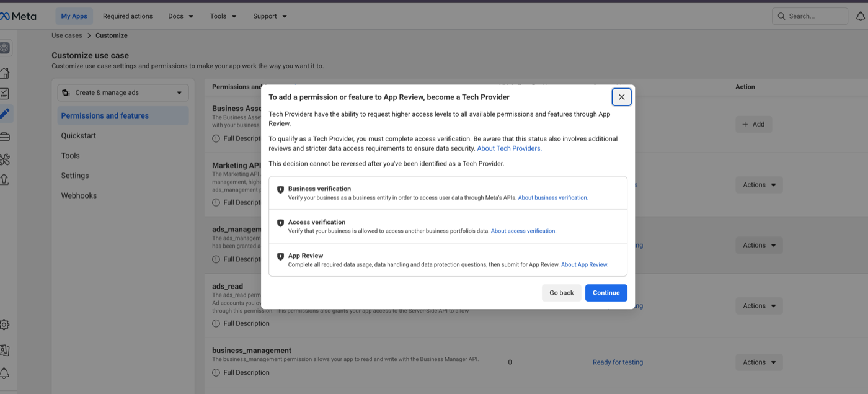Close the Tech Provider dialog with X
Image resolution: width=868 pixels, height=394 pixels.
[621, 97]
